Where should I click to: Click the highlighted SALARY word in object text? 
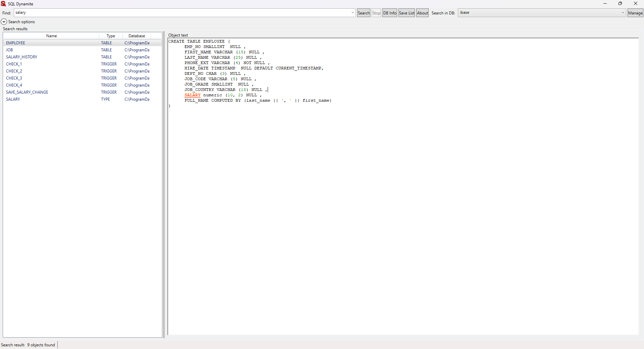[x=192, y=95]
